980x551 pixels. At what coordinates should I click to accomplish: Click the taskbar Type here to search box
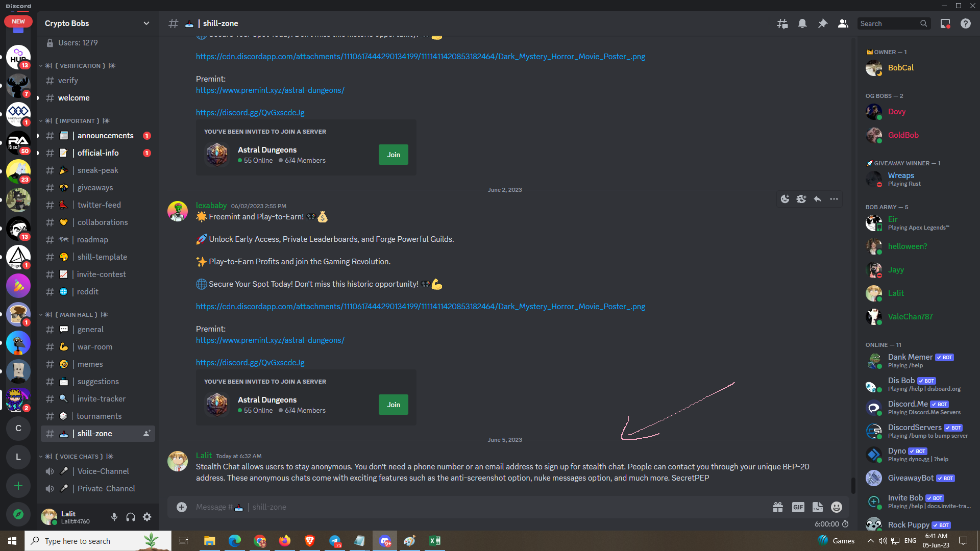pos(98,541)
